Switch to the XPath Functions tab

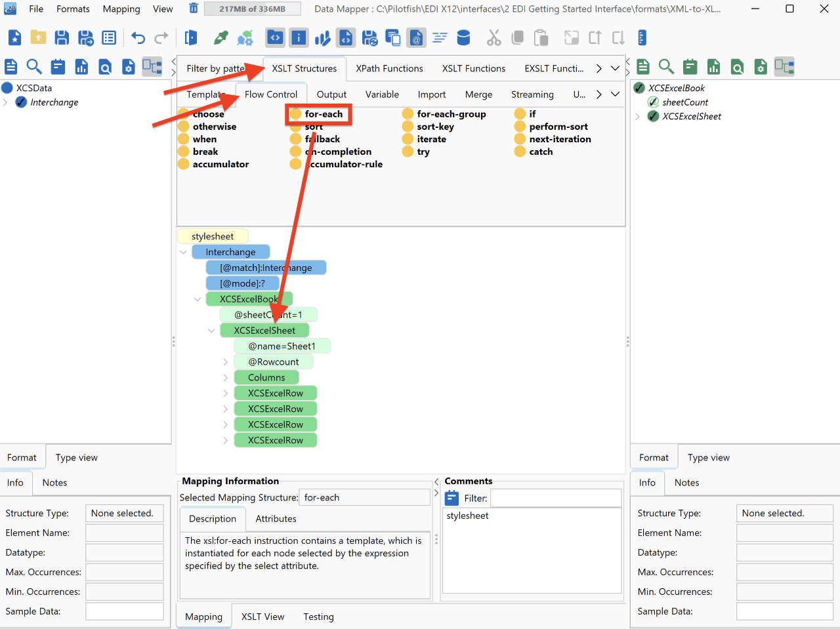(389, 68)
